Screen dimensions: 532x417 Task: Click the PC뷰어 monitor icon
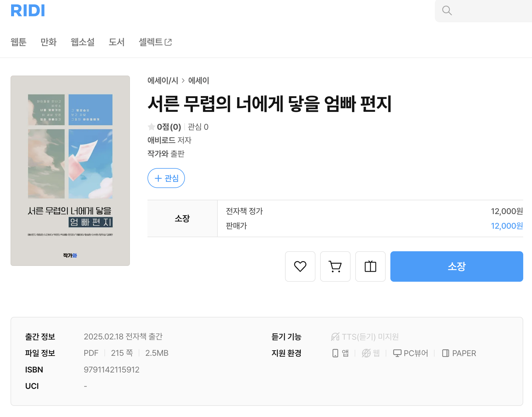pyautogui.click(x=397, y=353)
